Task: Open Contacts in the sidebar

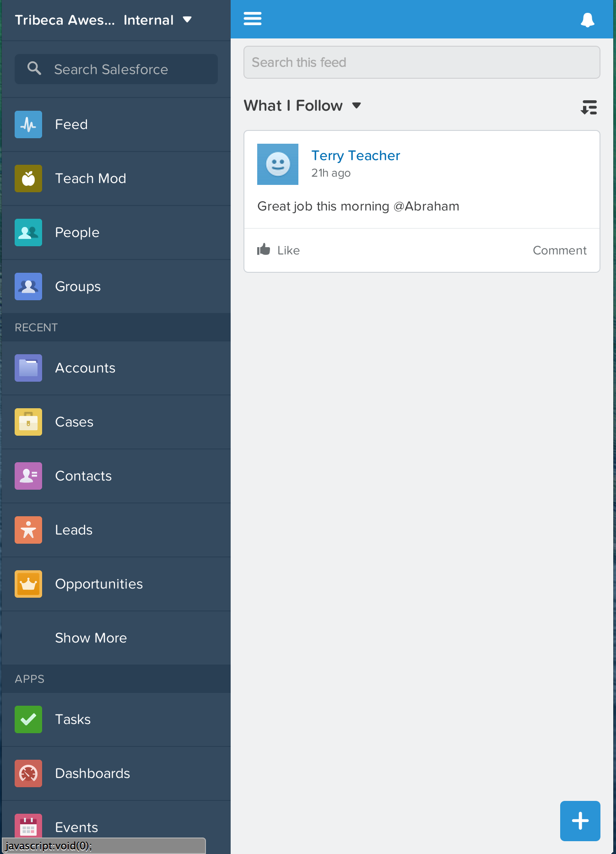Action: (116, 476)
